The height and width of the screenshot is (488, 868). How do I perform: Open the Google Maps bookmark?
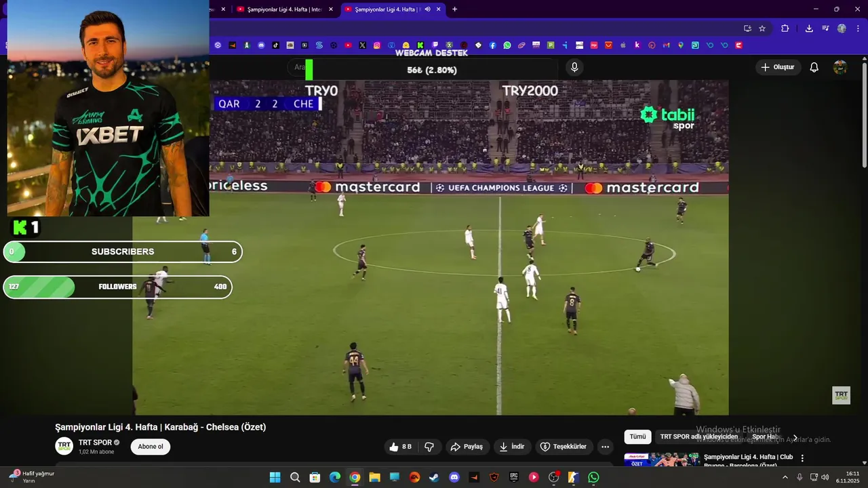(681, 45)
